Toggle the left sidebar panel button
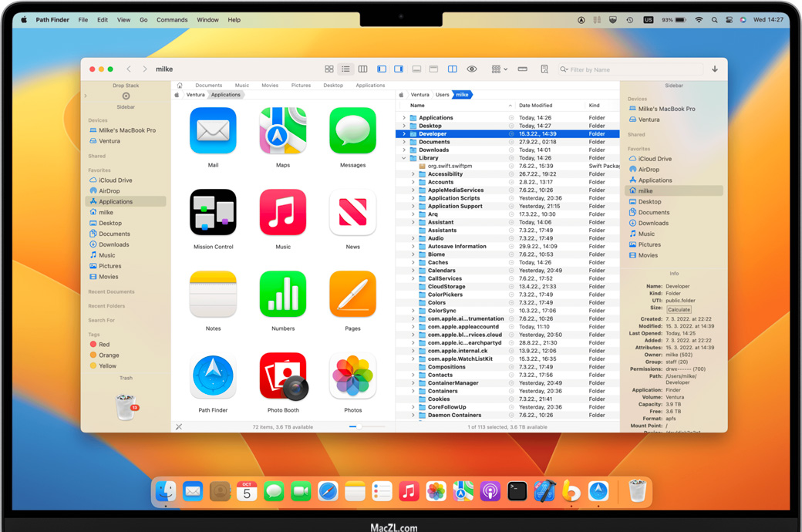This screenshot has height=532, width=802. [x=382, y=69]
